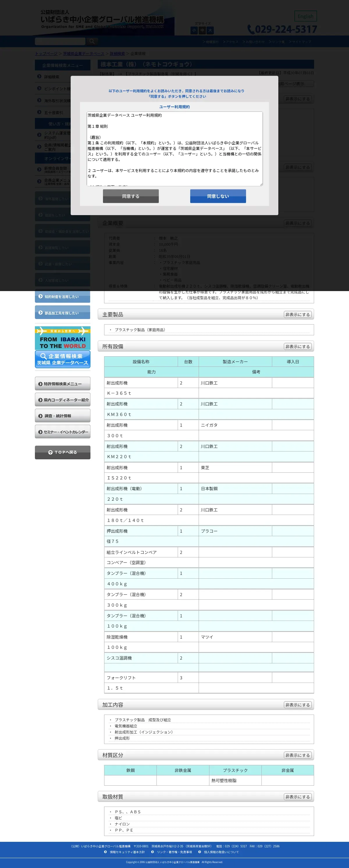The width and height of the screenshot is (349, 868).
Task: Click the 熱可塑性樹脂 material cell
Action: click(235, 780)
